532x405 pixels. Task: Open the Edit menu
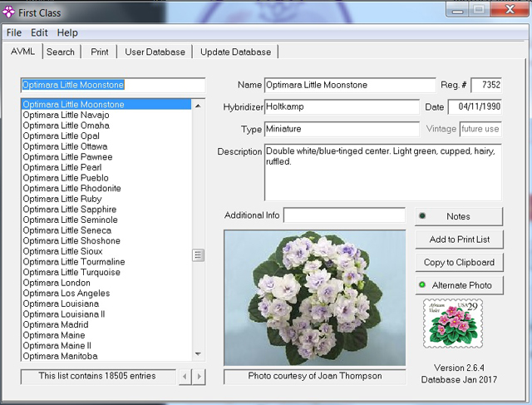[x=39, y=32]
